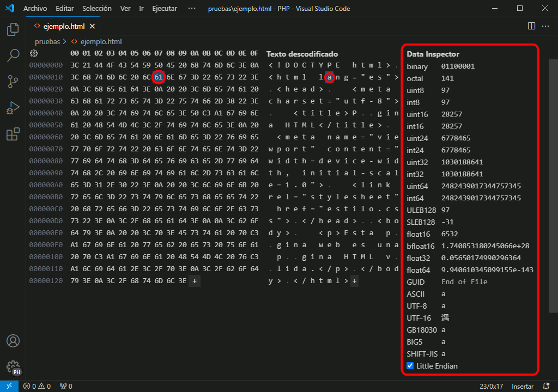Click the ports indicator showing 0

click(66, 387)
